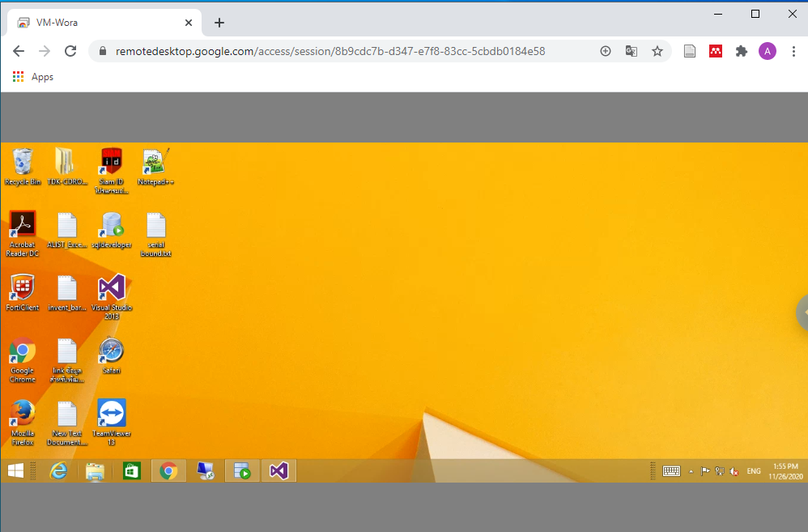
Task: Select the TeamViewer 13 desktop shortcut
Action: point(111,414)
